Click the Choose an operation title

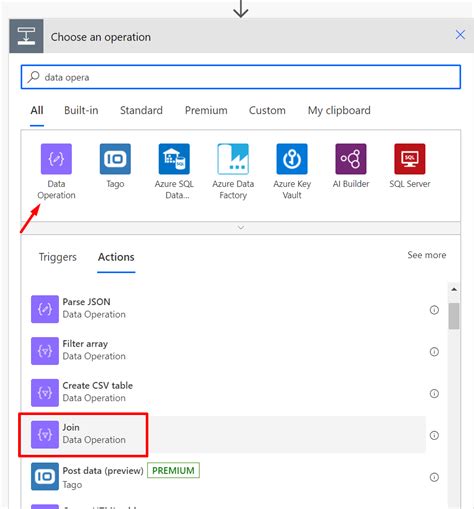click(101, 37)
